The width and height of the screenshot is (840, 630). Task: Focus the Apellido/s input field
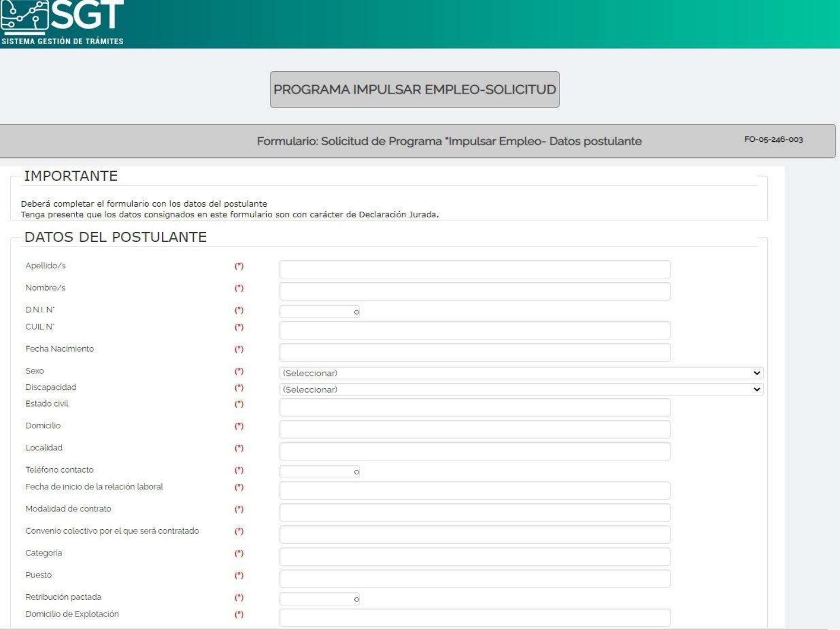tap(474, 269)
